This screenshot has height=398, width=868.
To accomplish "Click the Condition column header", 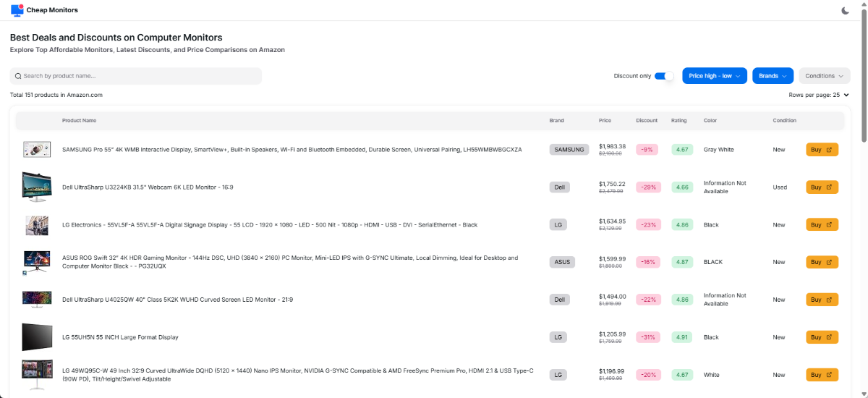I will (784, 121).
